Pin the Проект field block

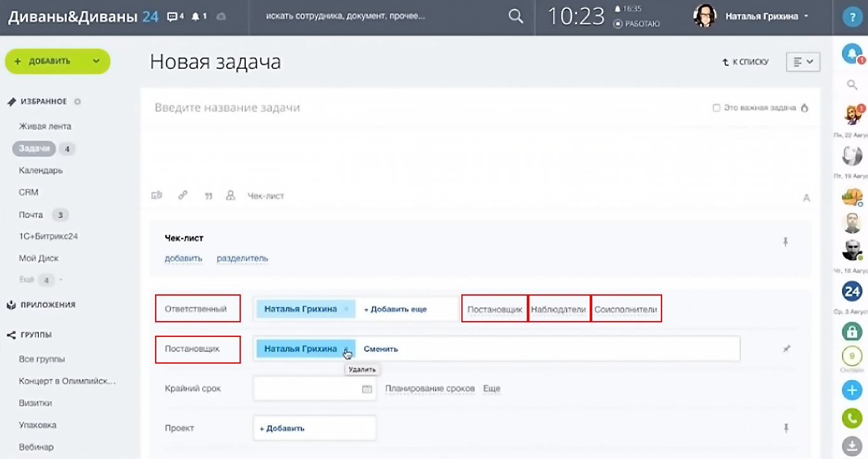coord(786,428)
